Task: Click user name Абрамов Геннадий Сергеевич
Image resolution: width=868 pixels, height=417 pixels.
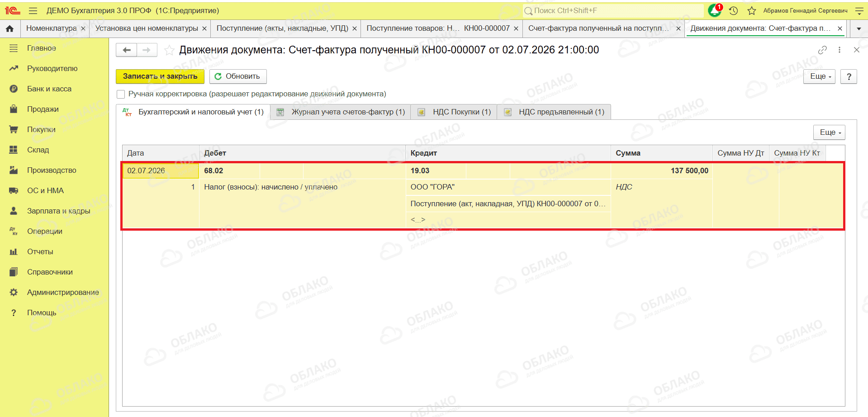Action: click(805, 10)
